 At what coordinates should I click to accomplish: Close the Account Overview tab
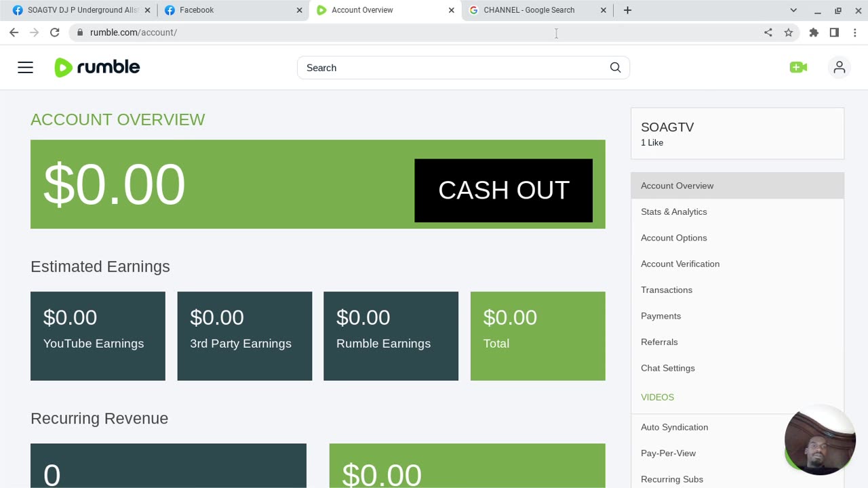coord(451,10)
